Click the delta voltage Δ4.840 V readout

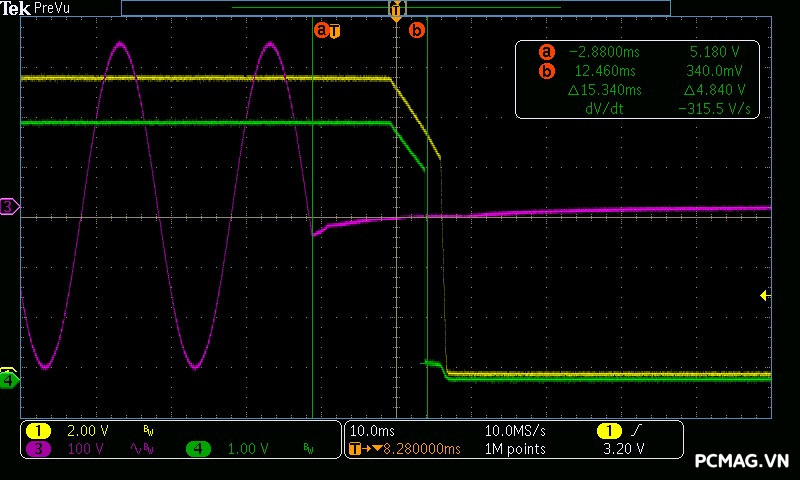(714, 90)
